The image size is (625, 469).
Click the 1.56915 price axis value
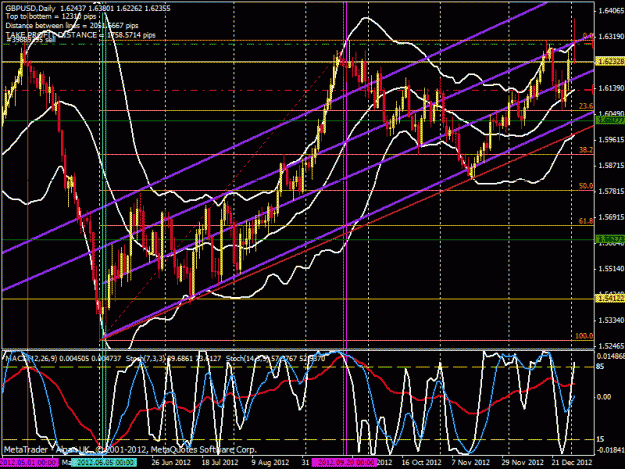click(x=611, y=217)
